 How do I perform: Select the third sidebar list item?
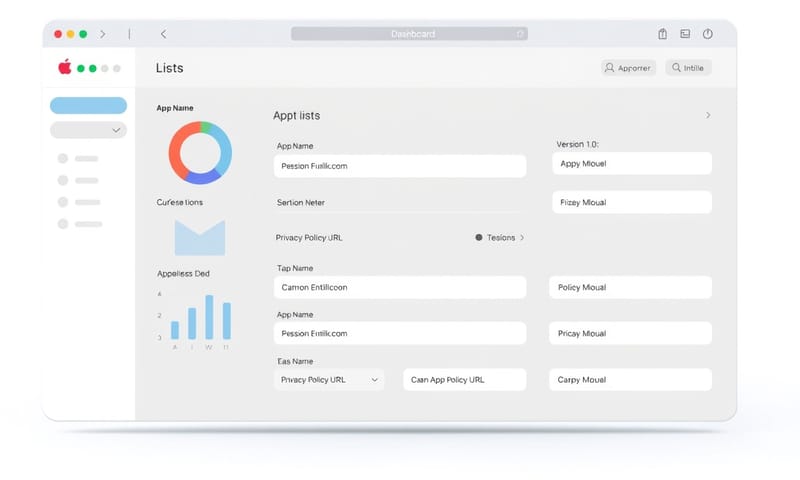click(x=79, y=203)
